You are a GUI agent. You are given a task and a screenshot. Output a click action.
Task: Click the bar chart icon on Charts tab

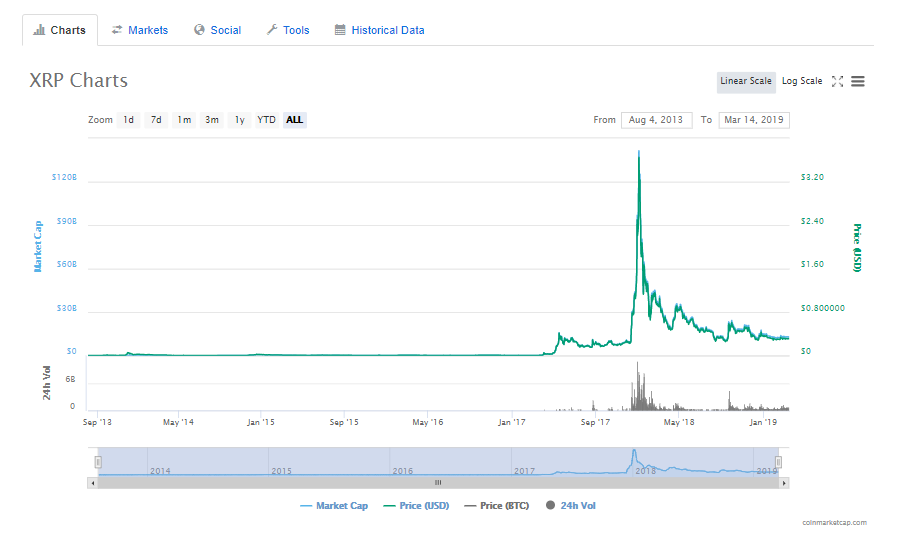(x=39, y=29)
